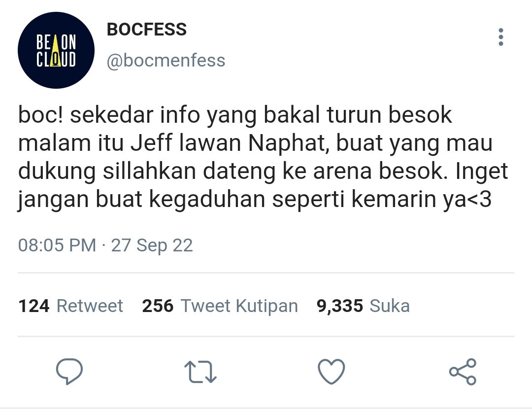532x417 pixels.
Task: Select the tweet text starting with boc!
Action: coord(263,157)
